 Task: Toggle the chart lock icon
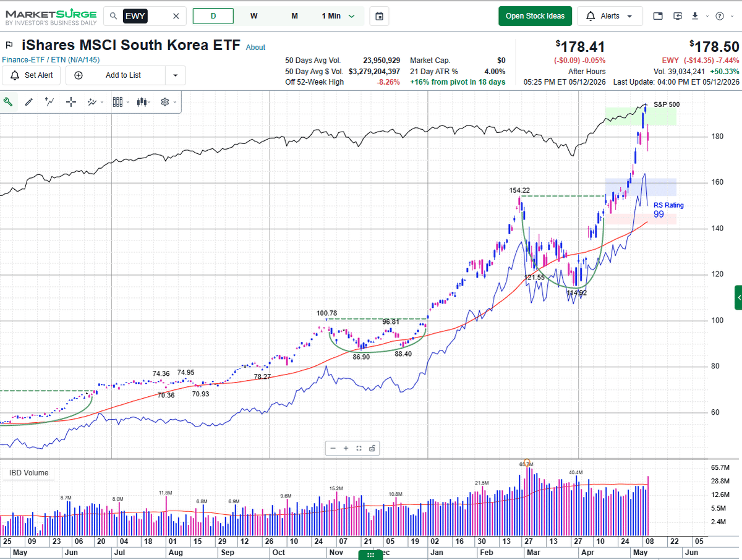coord(372,449)
